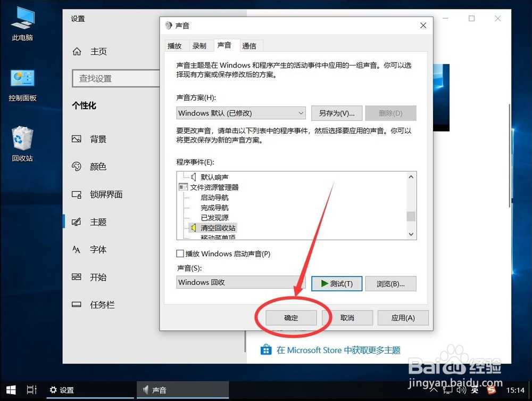Open 颜色 in Settings sidebar
The height and width of the screenshot is (401, 532).
coord(98,166)
